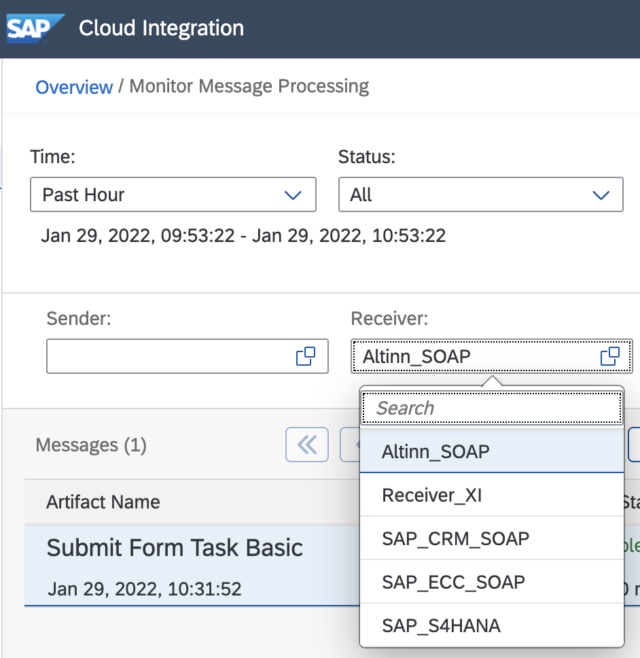Viewport: 640px width, 658px height.
Task: Go to first page of messages
Action: click(307, 444)
